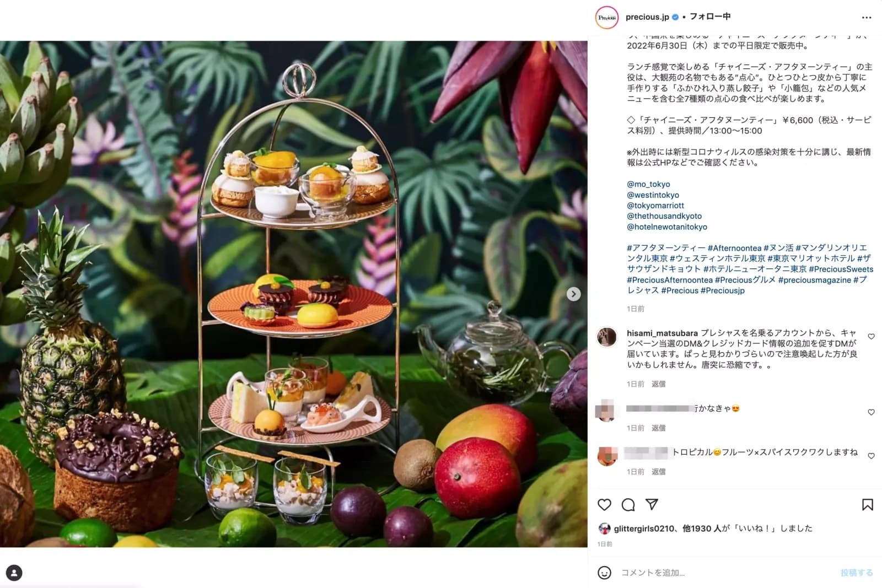Screen dimensions: 882x588
Task: Share the post via the paper plane icon
Action: (652, 504)
